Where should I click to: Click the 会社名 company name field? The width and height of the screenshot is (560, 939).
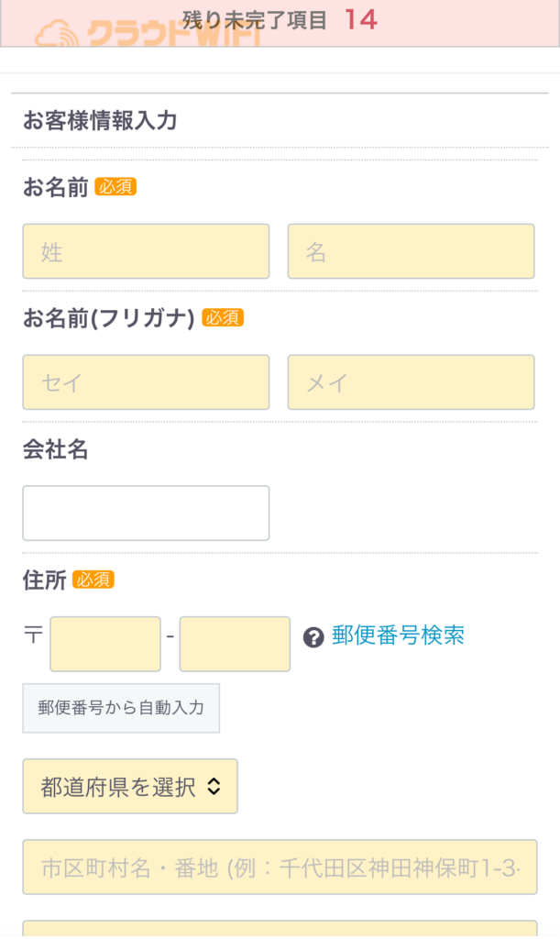point(145,514)
